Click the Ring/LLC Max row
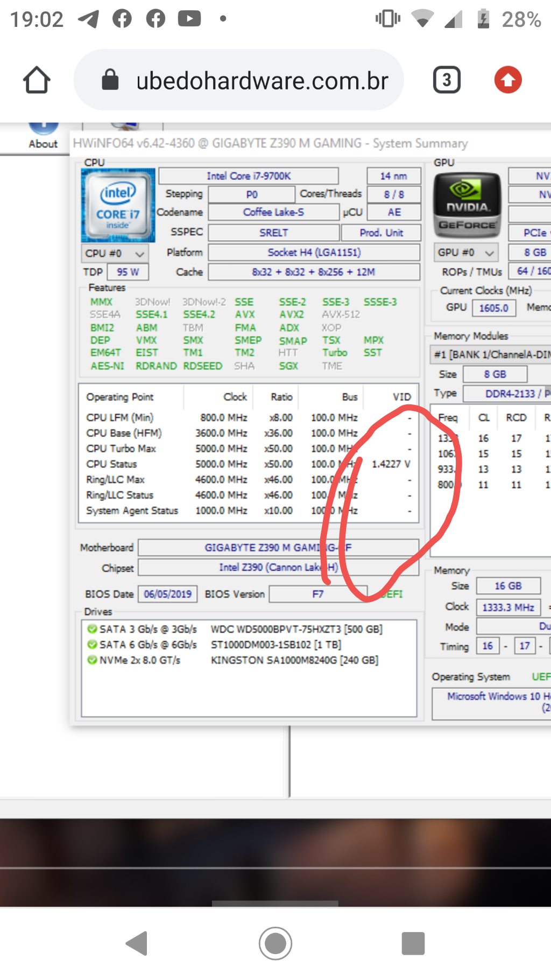Viewport: 551px width, 980px height. [248, 479]
